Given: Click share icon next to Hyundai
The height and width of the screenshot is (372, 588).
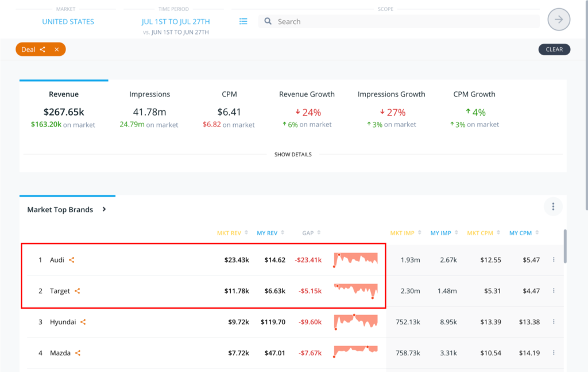Looking at the screenshot, I should coord(83,322).
